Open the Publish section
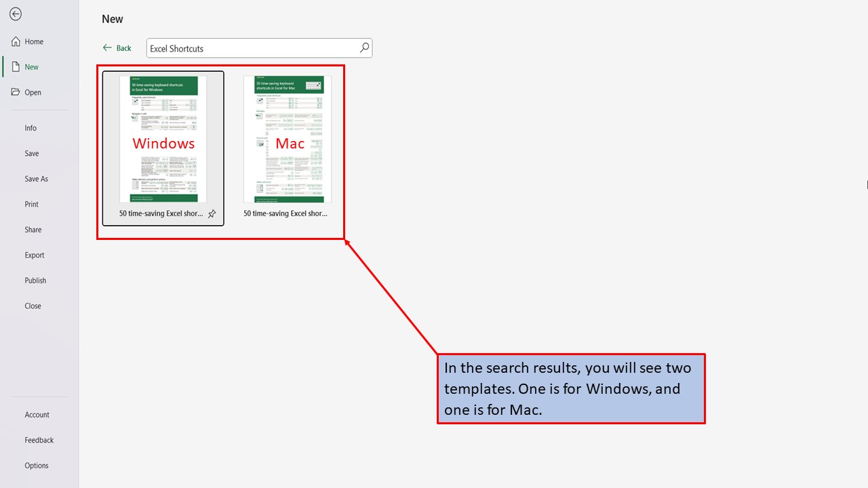Image resolution: width=868 pixels, height=488 pixels. coord(35,280)
